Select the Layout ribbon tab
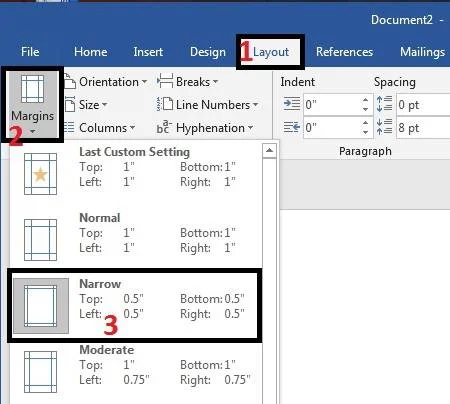 tap(271, 52)
